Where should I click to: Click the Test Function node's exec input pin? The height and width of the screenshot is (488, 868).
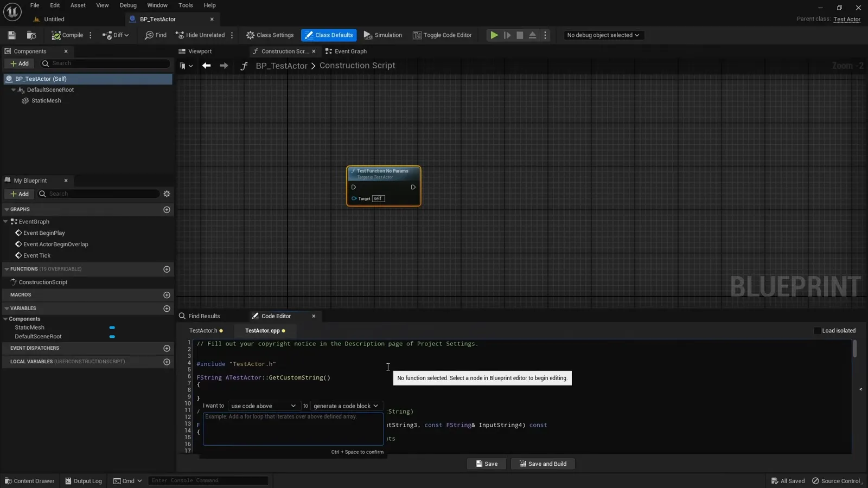point(354,187)
